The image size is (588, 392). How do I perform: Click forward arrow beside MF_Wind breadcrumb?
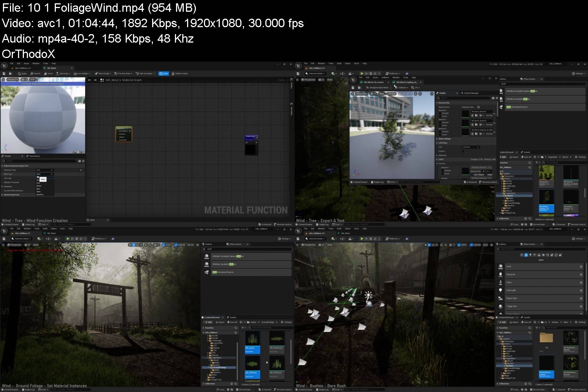[x=95, y=80]
